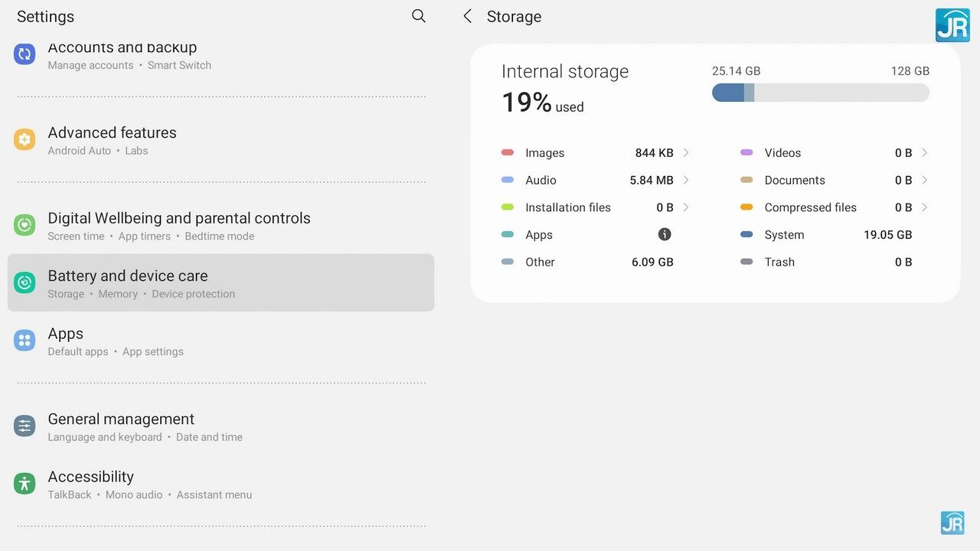Tap the info icon next to Apps

[x=665, y=235]
